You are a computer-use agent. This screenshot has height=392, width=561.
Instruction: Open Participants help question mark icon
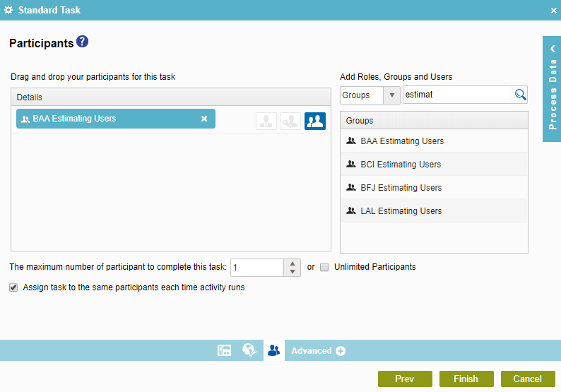tap(83, 42)
